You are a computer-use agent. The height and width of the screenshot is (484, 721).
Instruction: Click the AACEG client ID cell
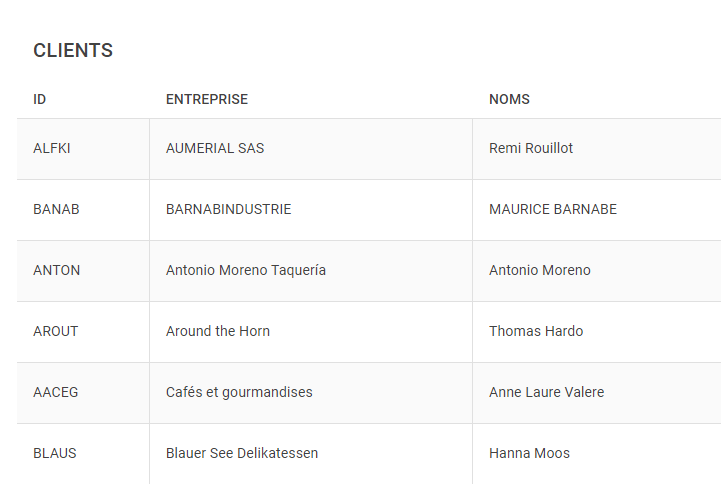point(56,392)
